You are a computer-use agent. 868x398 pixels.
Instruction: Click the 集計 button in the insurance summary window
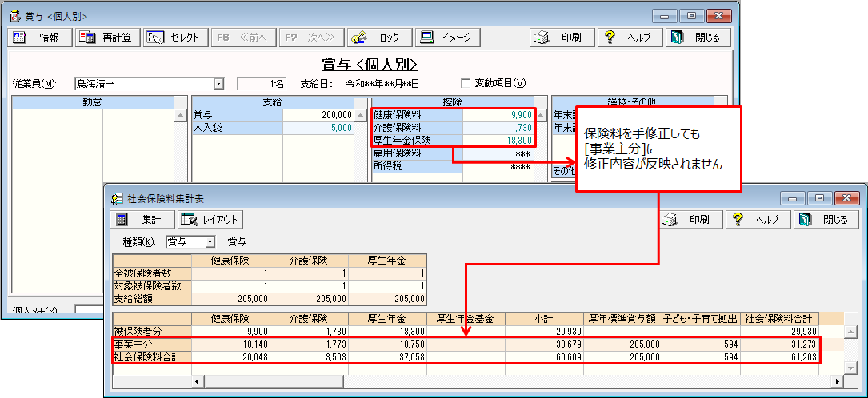[141, 220]
